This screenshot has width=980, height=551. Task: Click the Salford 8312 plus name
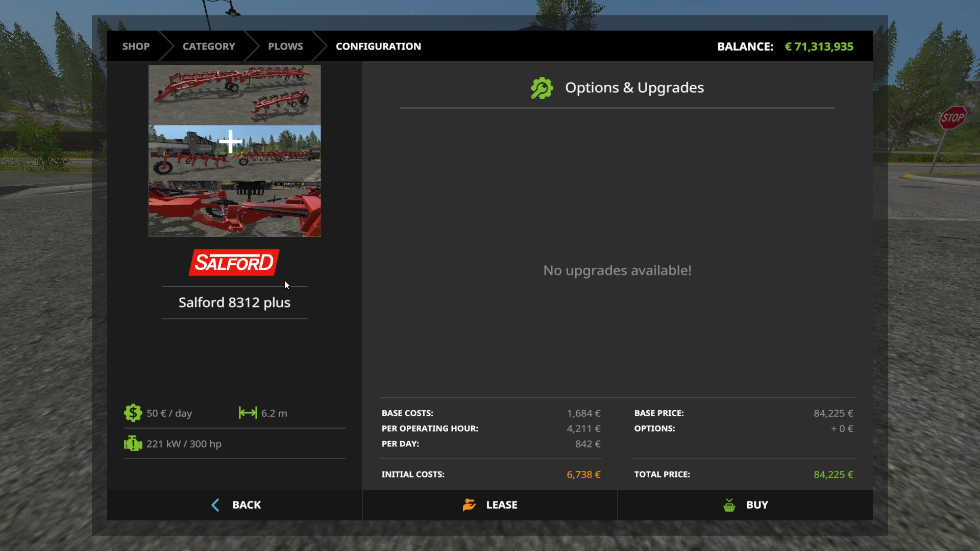[234, 303]
